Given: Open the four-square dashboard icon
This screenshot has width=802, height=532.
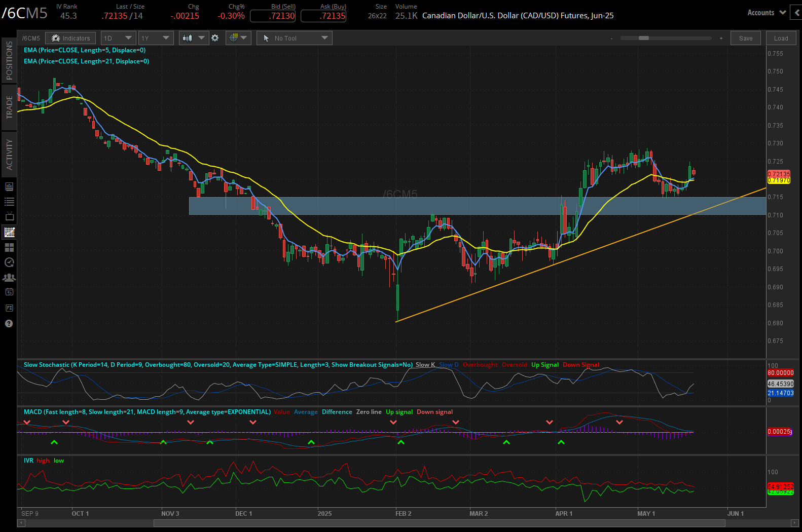Looking at the screenshot, I should [x=9, y=248].
